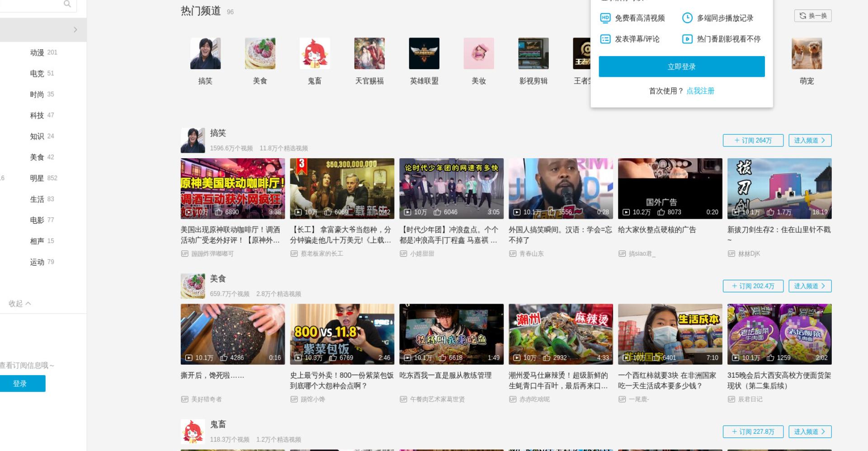Visit uploader 踢馆小馋
This screenshot has width=868, height=451.
[x=313, y=399]
